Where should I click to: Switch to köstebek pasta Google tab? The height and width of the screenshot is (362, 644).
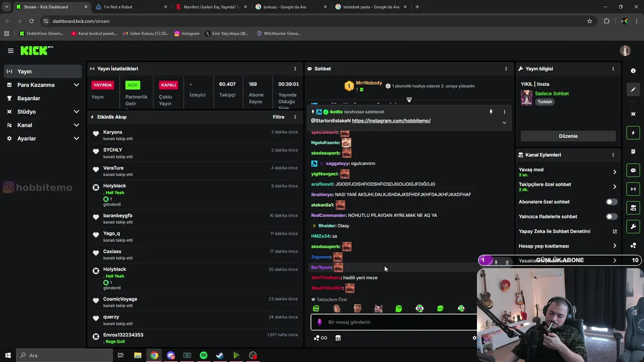pyautogui.click(x=371, y=7)
